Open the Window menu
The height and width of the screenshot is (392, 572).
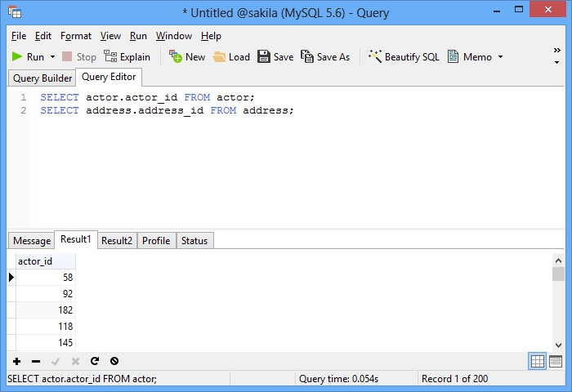coord(174,36)
